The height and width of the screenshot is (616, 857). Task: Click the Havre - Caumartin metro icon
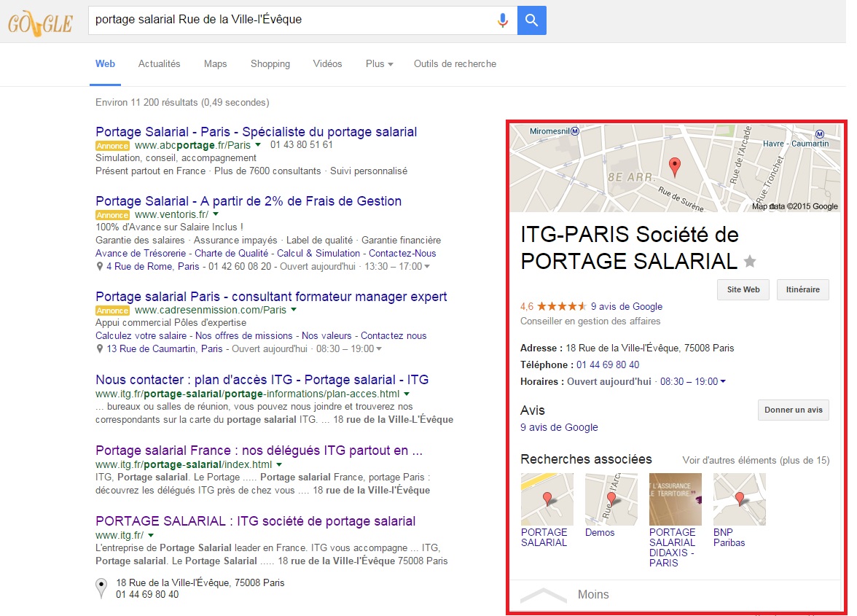tap(819, 134)
